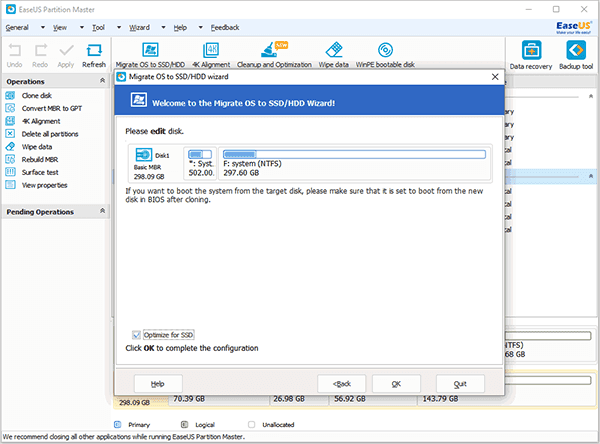Screen dimensions: 600x444
Task: Confirm configuration with OK button
Action: pyautogui.click(x=396, y=384)
